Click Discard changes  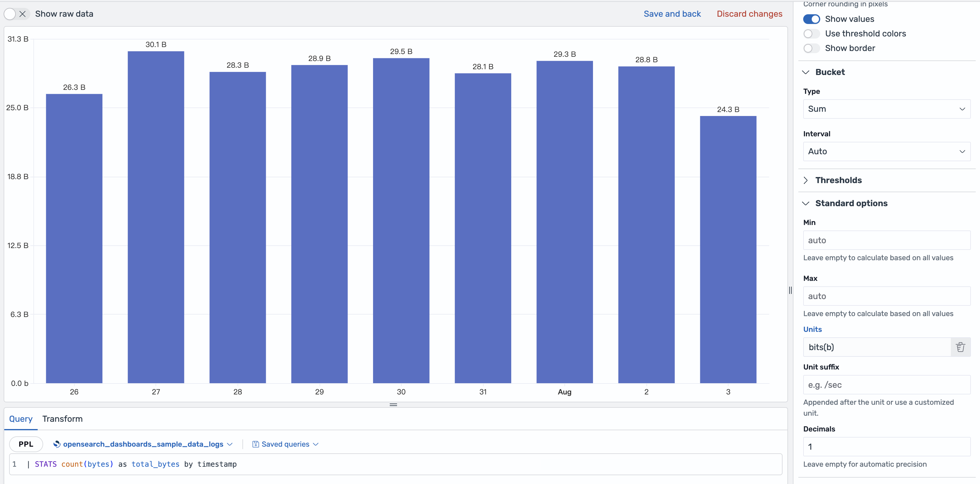(749, 14)
